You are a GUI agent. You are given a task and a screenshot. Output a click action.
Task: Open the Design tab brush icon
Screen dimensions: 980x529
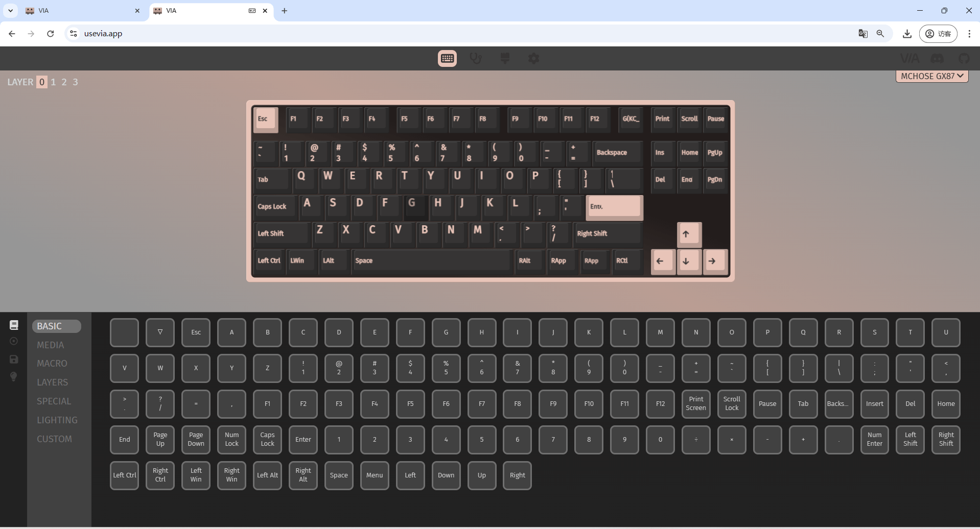[505, 59]
